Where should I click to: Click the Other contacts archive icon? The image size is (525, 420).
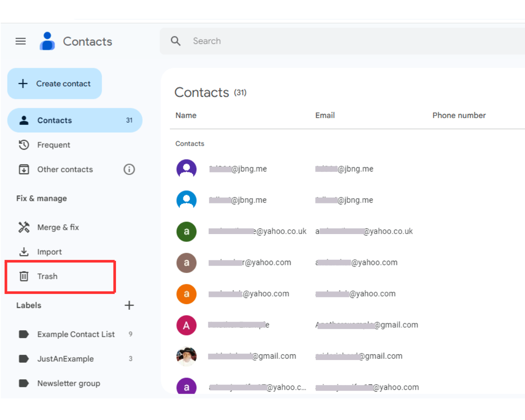click(x=24, y=169)
